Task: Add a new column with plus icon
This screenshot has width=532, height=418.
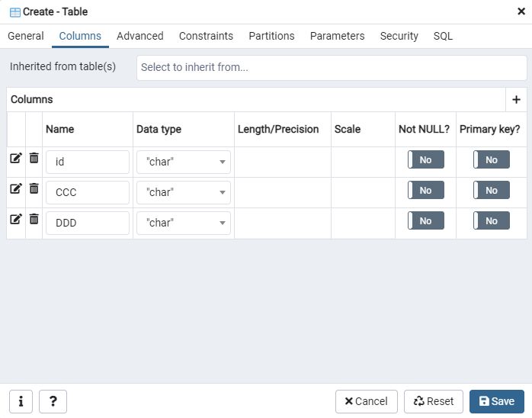Action: (x=516, y=99)
